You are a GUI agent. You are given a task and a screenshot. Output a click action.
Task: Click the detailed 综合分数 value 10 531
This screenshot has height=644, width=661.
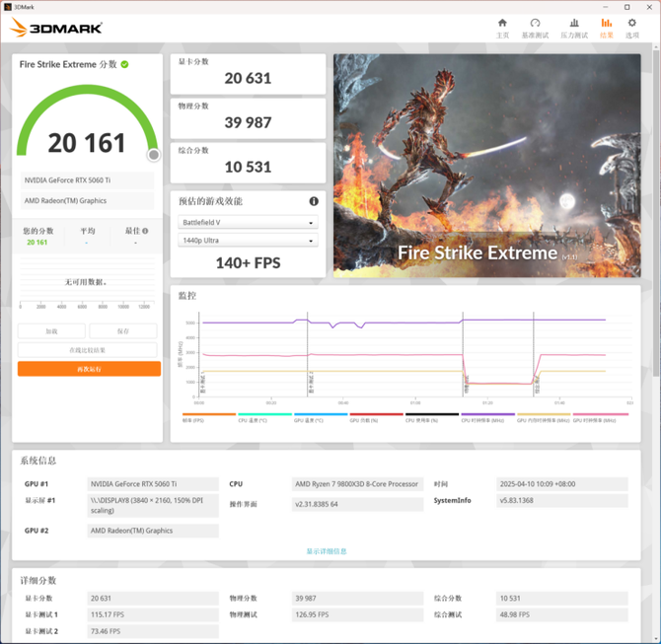[562, 599]
